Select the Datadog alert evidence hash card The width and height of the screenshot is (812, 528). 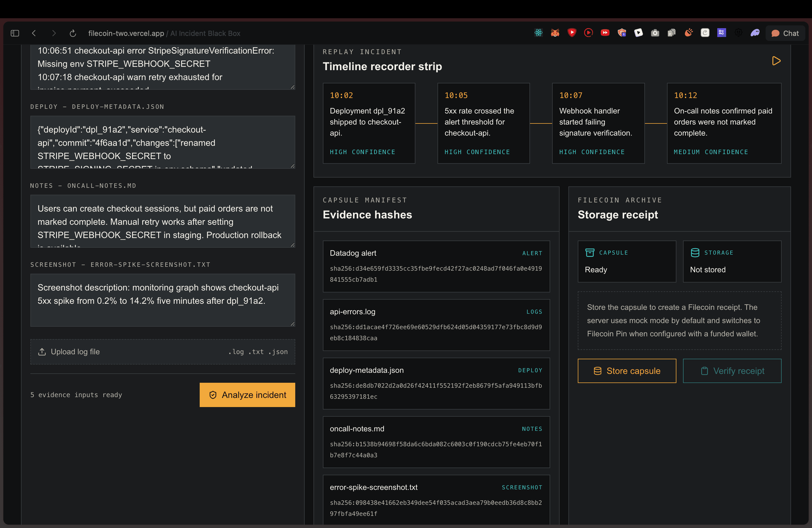coord(436,266)
